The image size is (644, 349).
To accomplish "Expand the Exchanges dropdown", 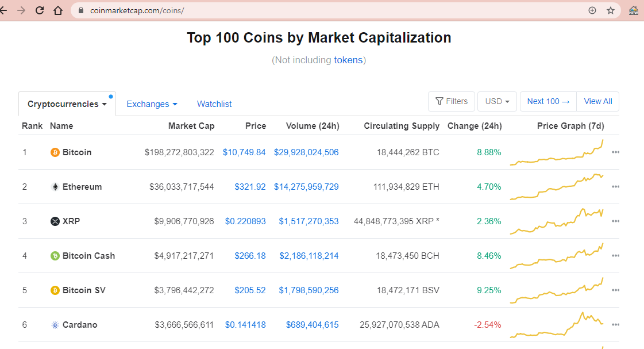I will coord(152,104).
